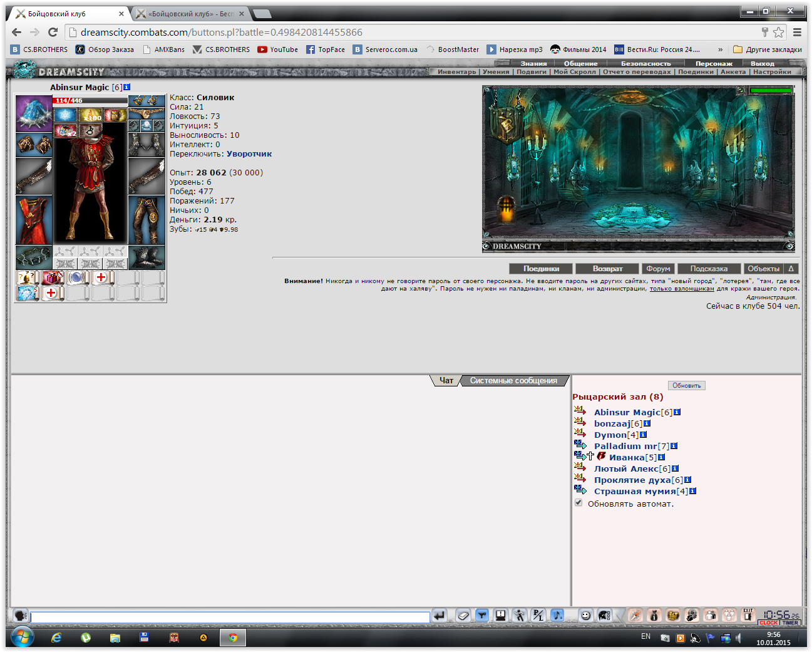The height and width of the screenshot is (652, 812).
Task: Open Chrome bookmarks overflow chevron
Action: (720, 49)
